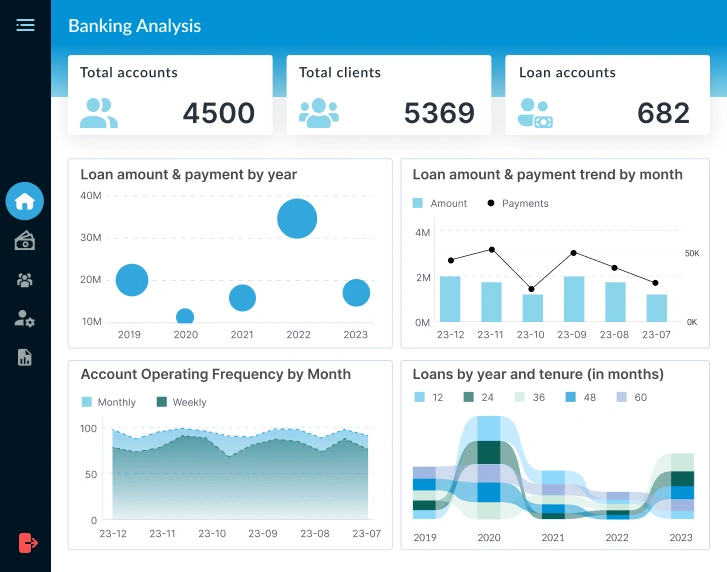Click the Loan accounts money icon
This screenshot has width=727, height=572.
(535, 113)
